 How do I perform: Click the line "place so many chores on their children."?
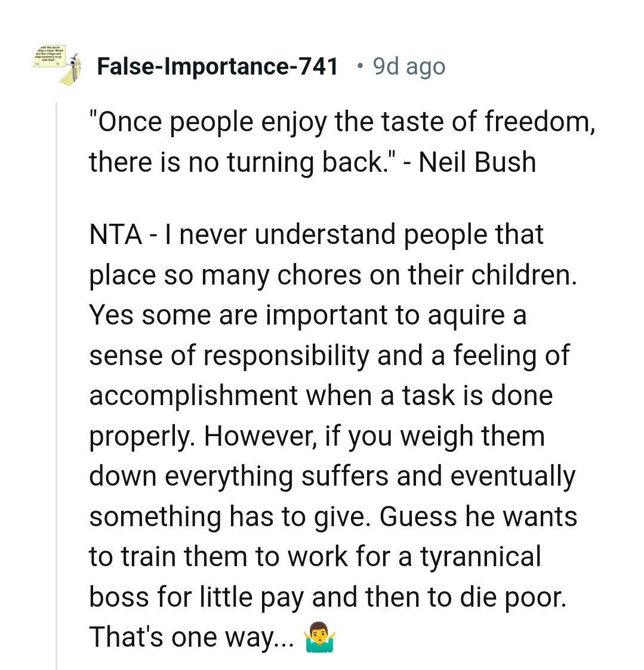pyautogui.click(x=333, y=275)
